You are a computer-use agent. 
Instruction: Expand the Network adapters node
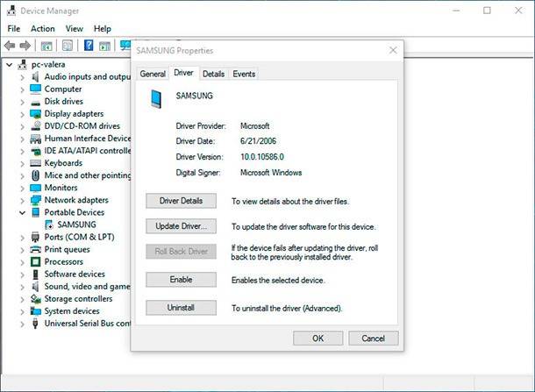[x=22, y=200]
